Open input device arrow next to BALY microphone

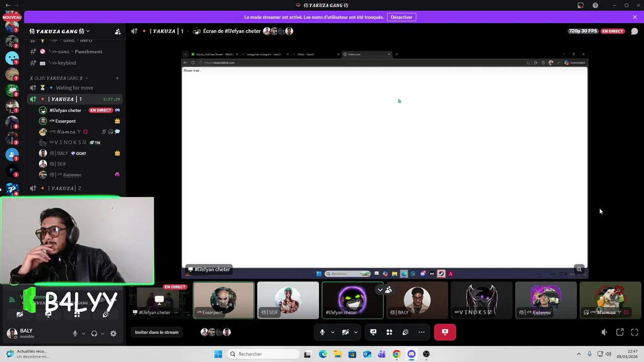[x=84, y=333]
